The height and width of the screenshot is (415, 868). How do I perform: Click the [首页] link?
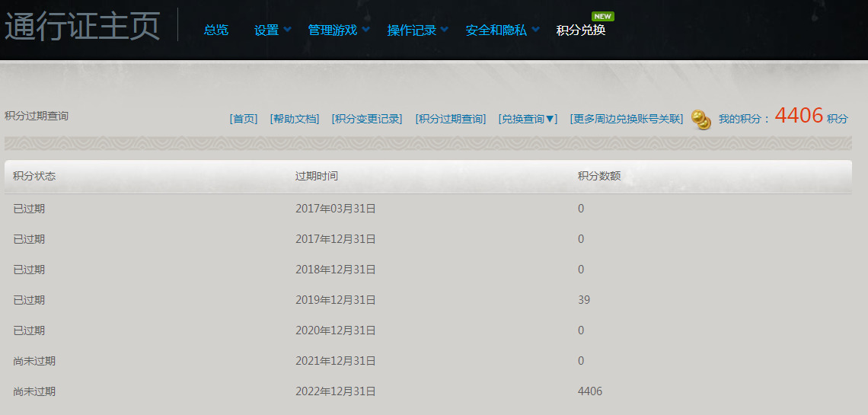point(244,119)
